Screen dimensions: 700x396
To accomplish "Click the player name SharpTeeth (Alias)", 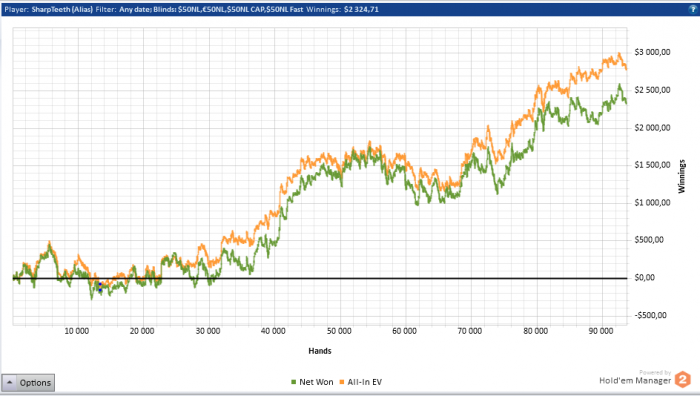I will point(62,9).
